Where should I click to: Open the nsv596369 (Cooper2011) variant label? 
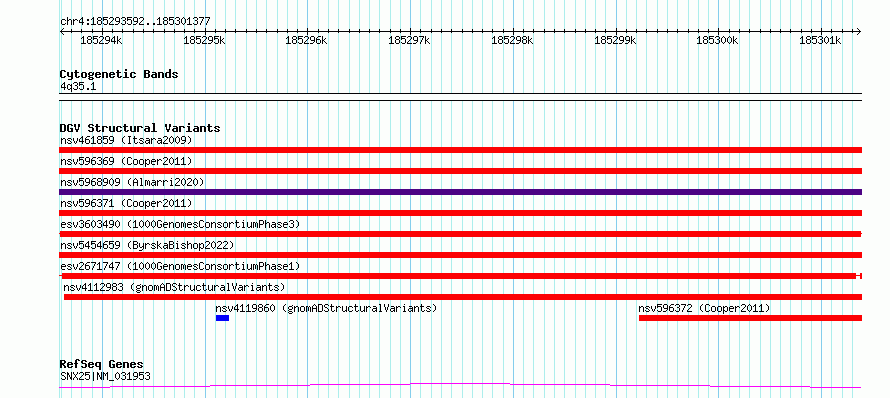tap(126, 161)
